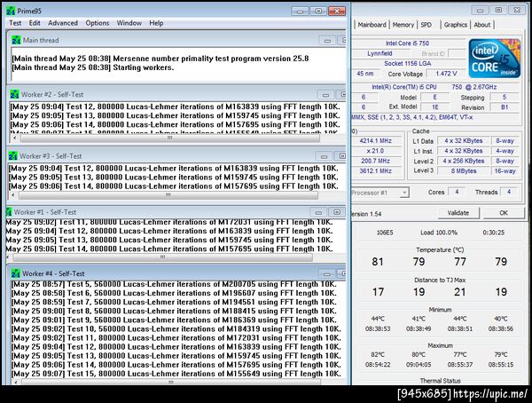Minimize the Worker #4 child window
The image size is (532, 403).
coord(326,274)
